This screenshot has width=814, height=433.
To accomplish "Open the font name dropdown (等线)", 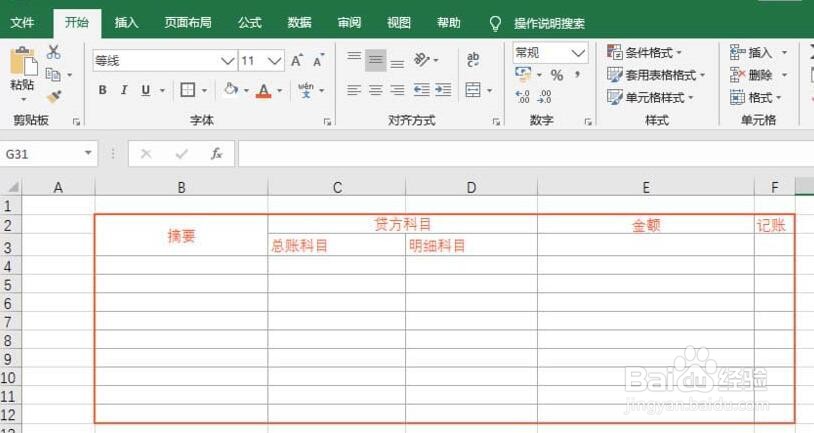I will [227, 61].
